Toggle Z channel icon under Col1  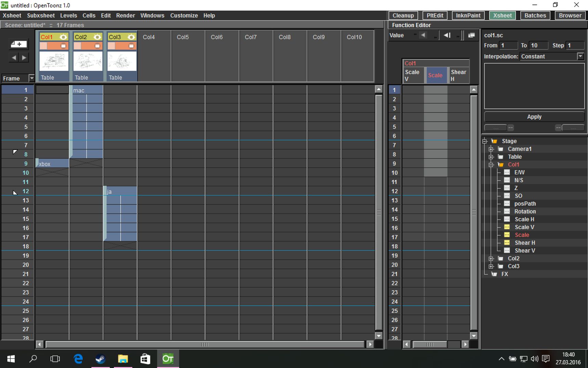click(507, 188)
